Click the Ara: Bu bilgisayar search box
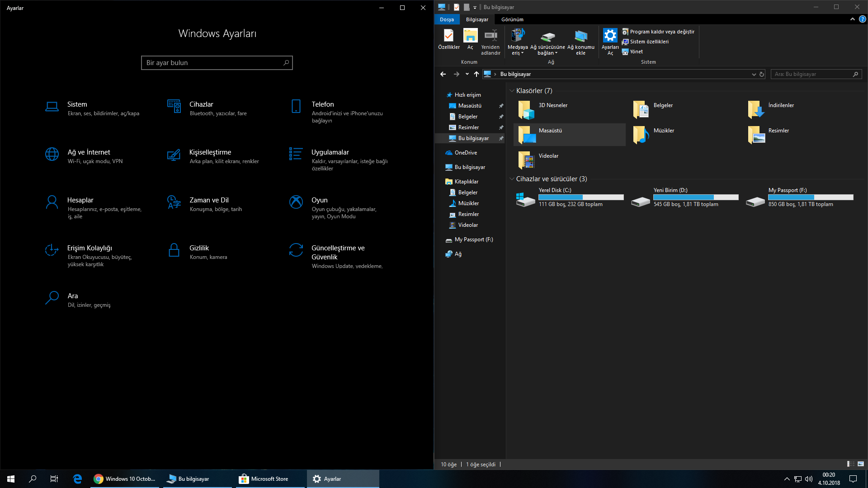 coord(816,74)
